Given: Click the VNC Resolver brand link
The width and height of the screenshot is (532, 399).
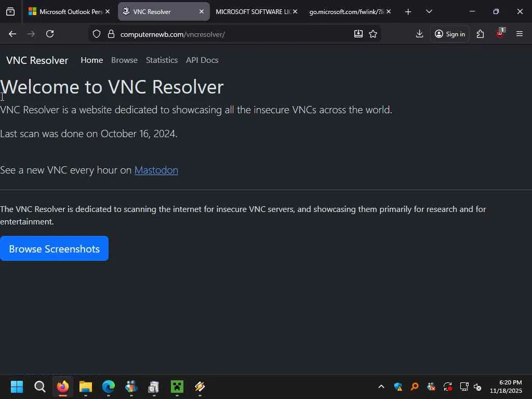Looking at the screenshot, I should 37,60.
